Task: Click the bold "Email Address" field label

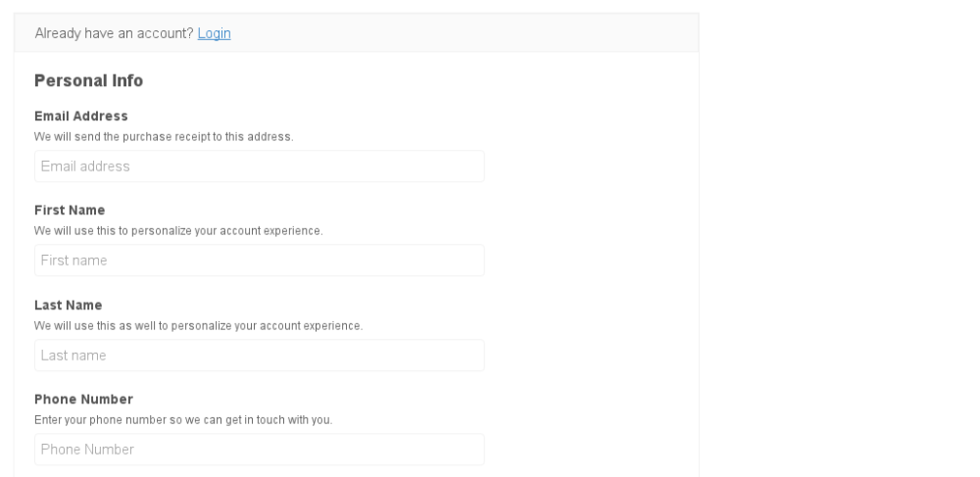Action: pyautogui.click(x=81, y=117)
